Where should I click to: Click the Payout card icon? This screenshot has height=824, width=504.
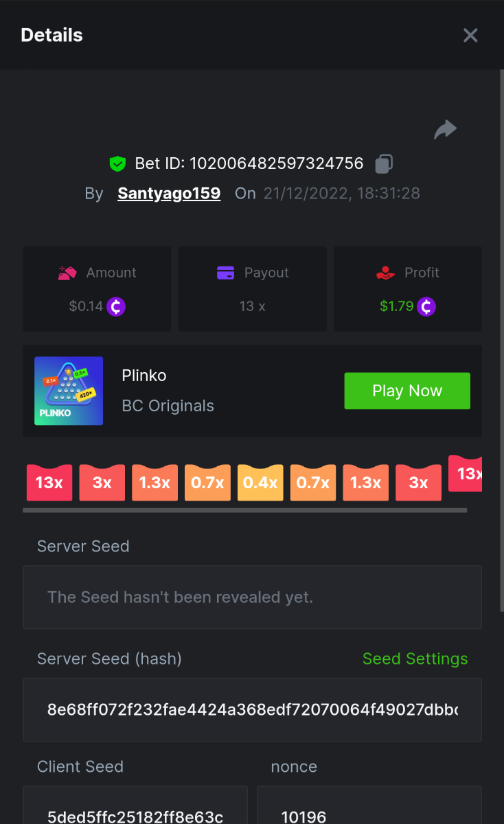point(226,273)
